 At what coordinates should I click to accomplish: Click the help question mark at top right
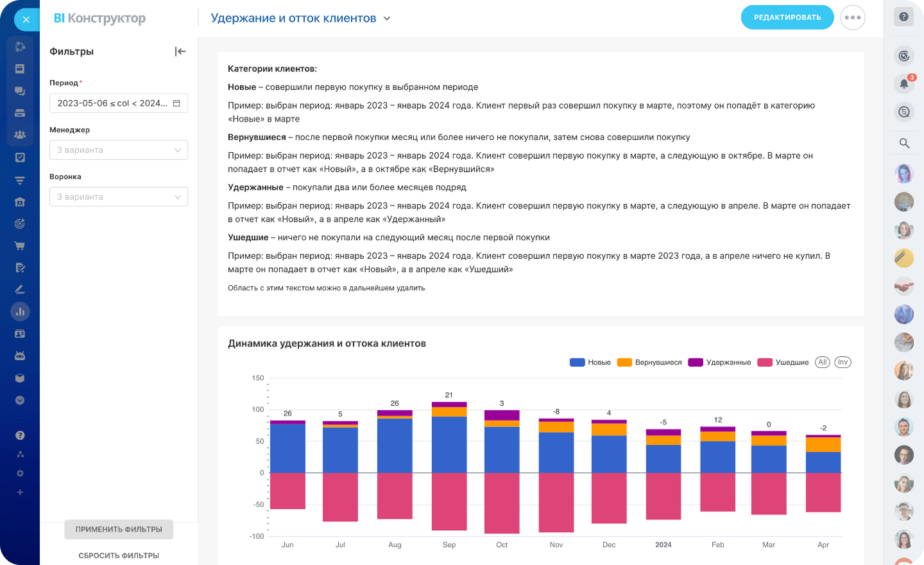coord(903,17)
